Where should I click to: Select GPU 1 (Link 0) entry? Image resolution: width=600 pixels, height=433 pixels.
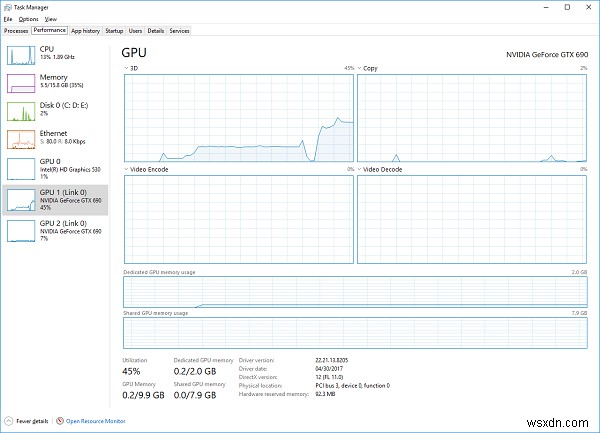(x=55, y=200)
